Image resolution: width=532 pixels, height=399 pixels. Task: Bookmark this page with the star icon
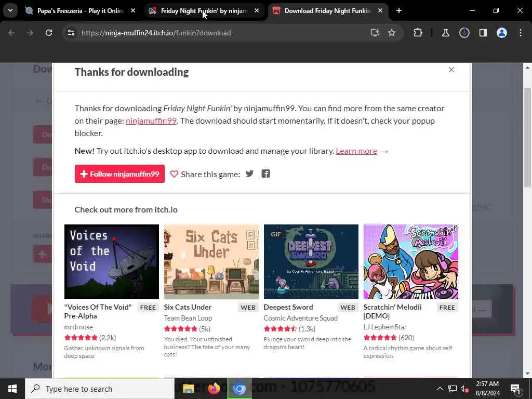(x=392, y=33)
